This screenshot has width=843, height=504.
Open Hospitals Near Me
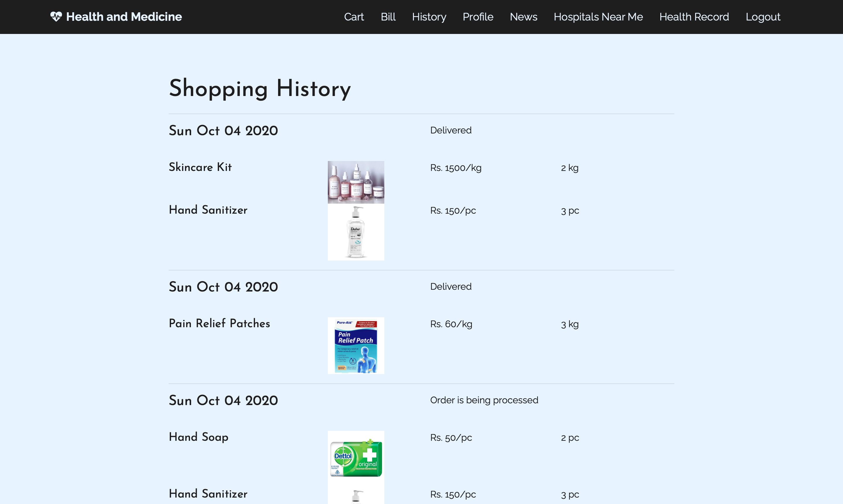(x=598, y=17)
